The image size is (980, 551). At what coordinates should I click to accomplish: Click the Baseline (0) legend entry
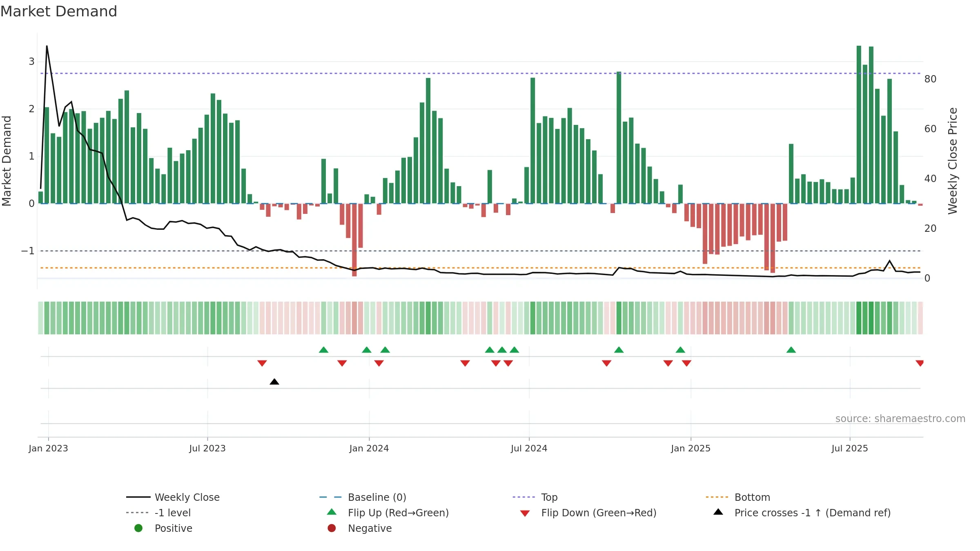pos(363,497)
